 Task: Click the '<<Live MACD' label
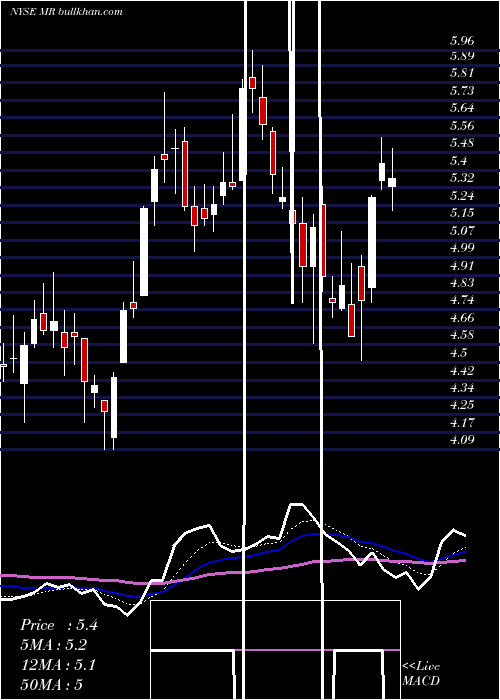[421, 674]
